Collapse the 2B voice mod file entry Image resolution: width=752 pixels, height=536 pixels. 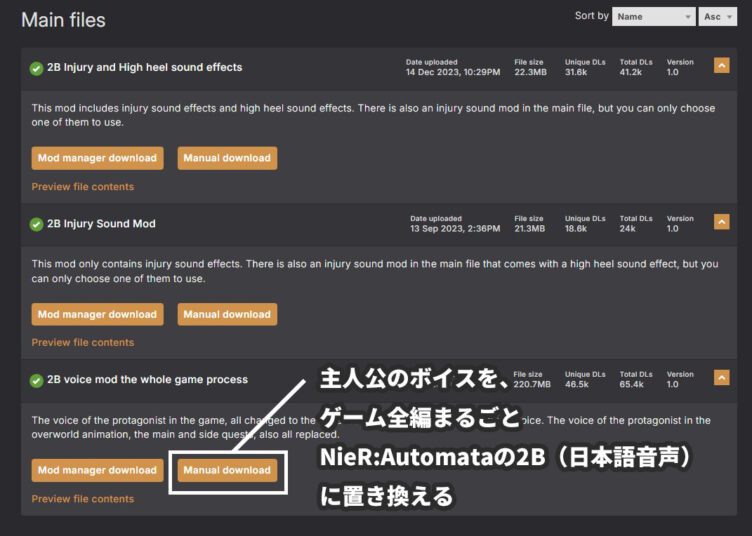(721, 377)
